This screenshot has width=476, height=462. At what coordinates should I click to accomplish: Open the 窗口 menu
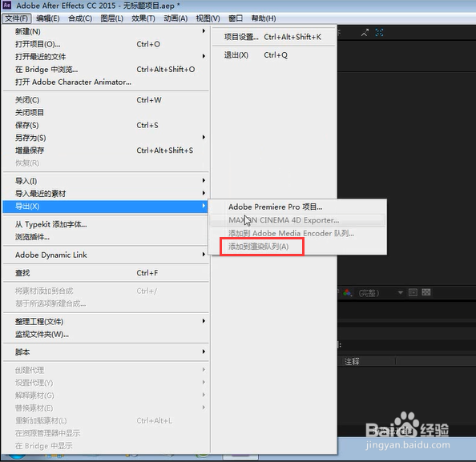point(236,18)
